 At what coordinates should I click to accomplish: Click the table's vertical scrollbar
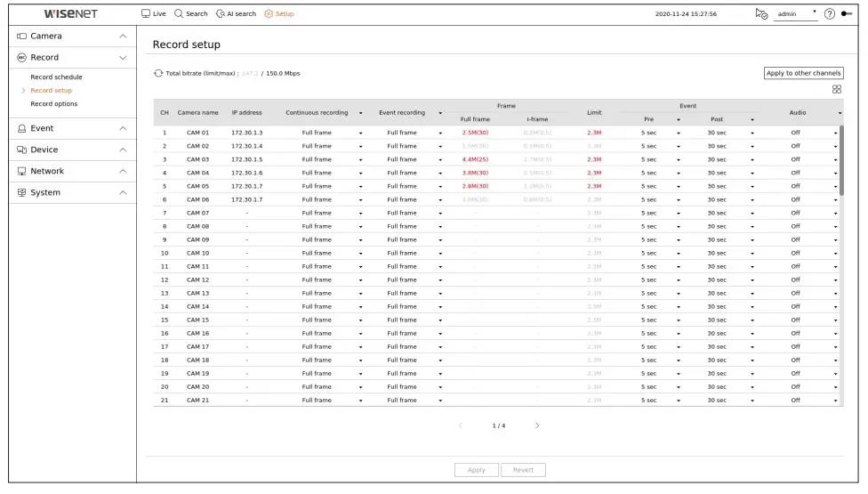pyautogui.click(x=841, y=160)
